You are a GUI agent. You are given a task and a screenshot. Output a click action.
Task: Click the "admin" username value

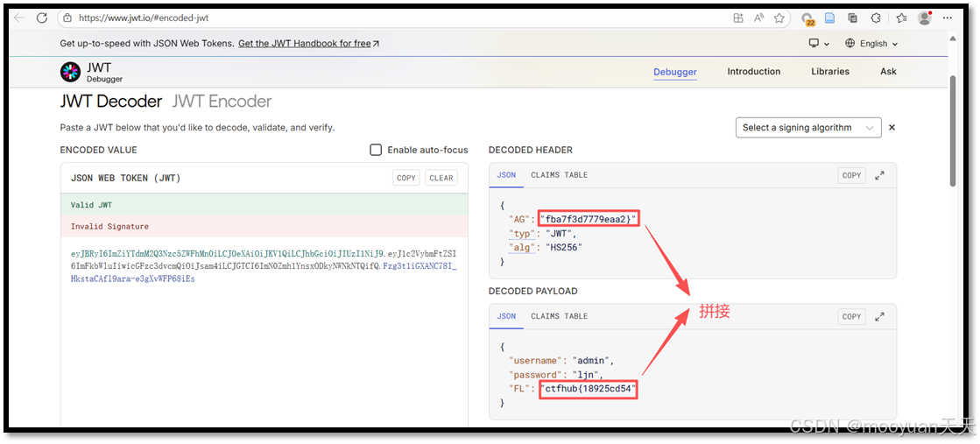(x=592, y=361)
